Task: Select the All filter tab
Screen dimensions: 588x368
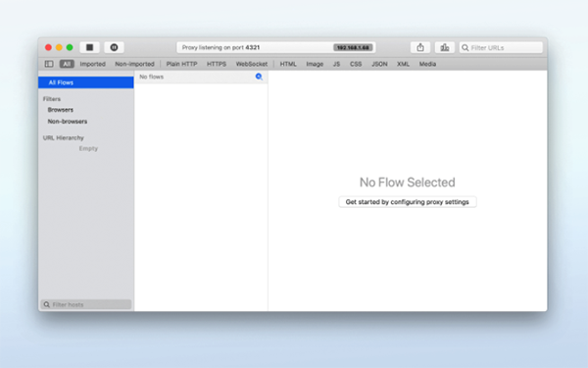Action: [x=67, y=64]
